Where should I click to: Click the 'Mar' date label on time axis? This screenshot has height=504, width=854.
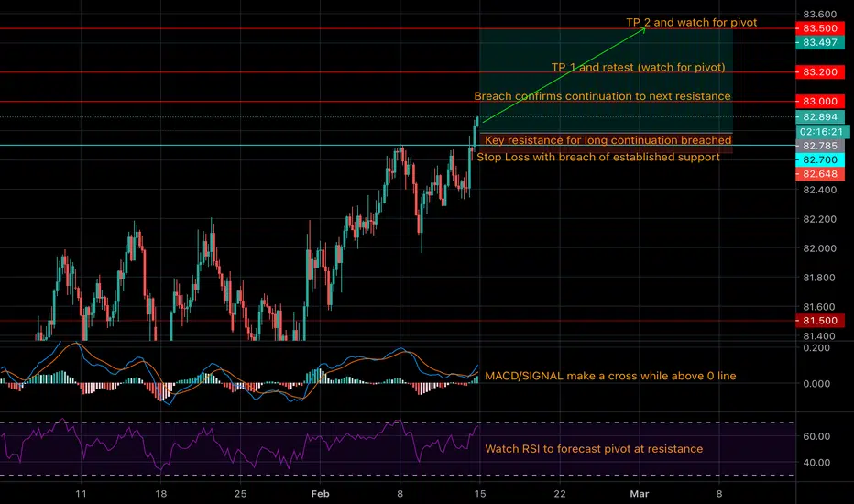coord(640,494)
